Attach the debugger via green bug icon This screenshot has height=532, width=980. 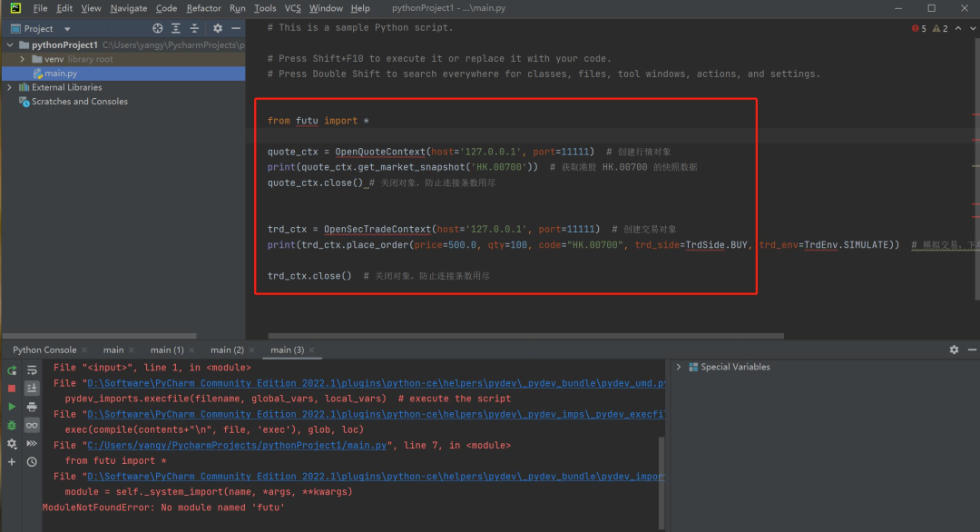pyautogui.click(x=12, y=425)
